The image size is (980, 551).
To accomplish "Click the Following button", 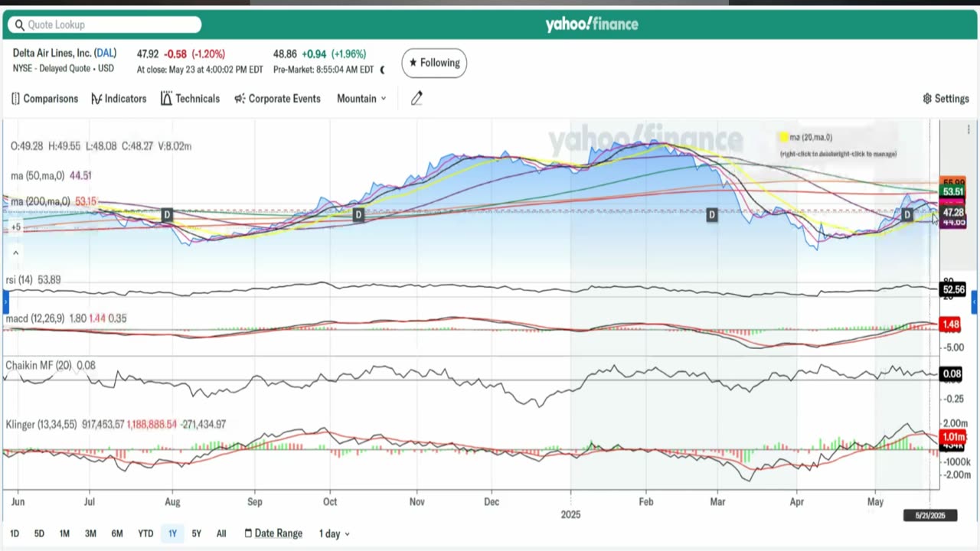I will 434,63.
